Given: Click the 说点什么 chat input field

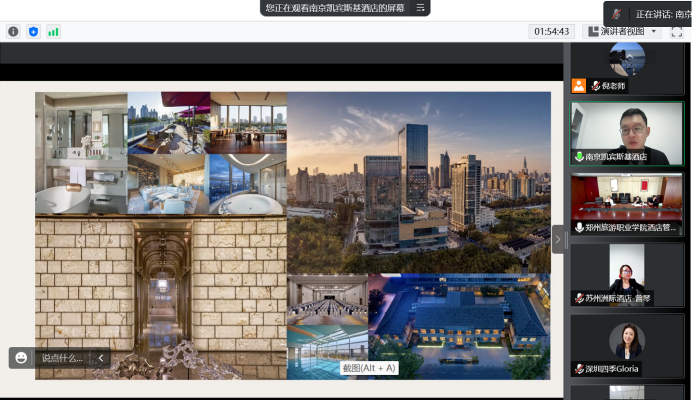Looking at the screenshot, I should click(62, 358).
